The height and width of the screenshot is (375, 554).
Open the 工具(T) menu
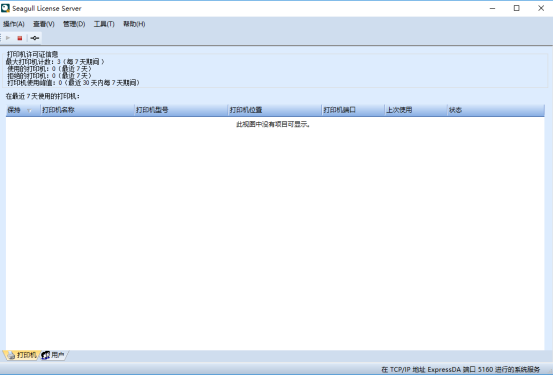[104, 24]
